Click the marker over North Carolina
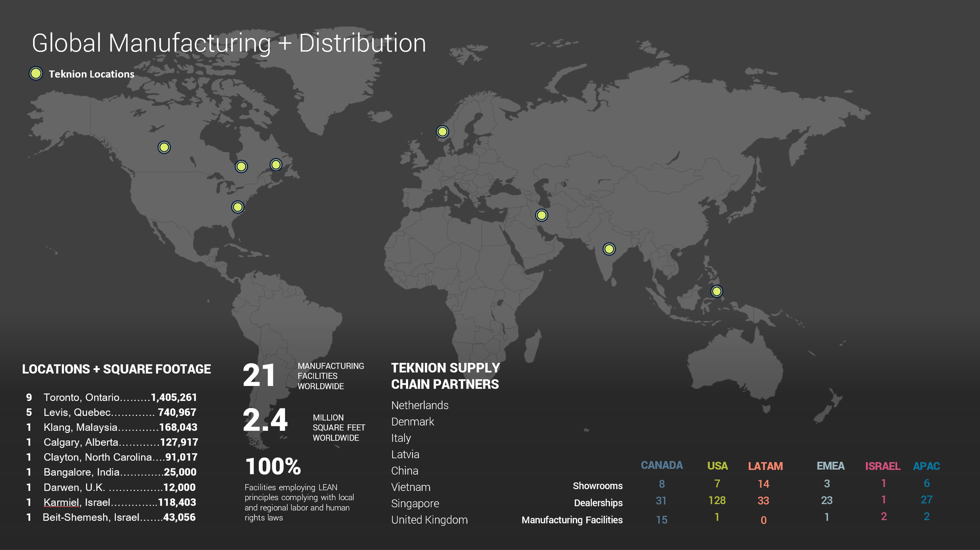This screenshot has width=980, height=550. click(x=238, y=207)
